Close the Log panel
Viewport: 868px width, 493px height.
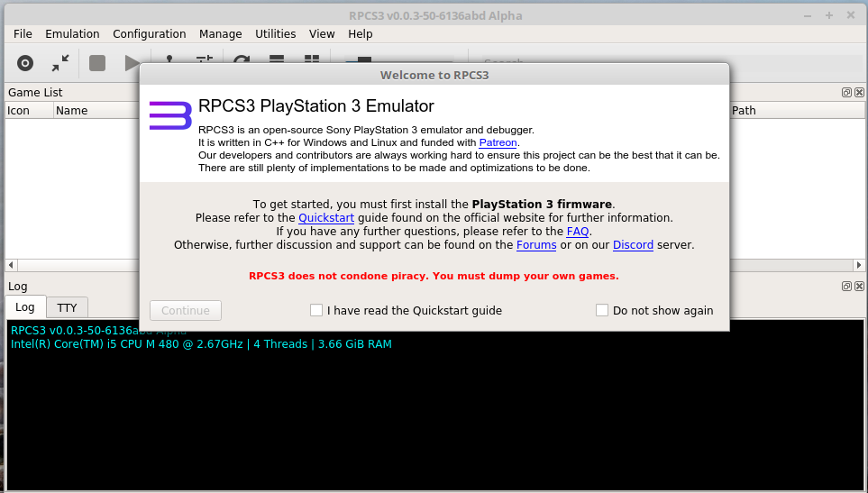(859, 286)
